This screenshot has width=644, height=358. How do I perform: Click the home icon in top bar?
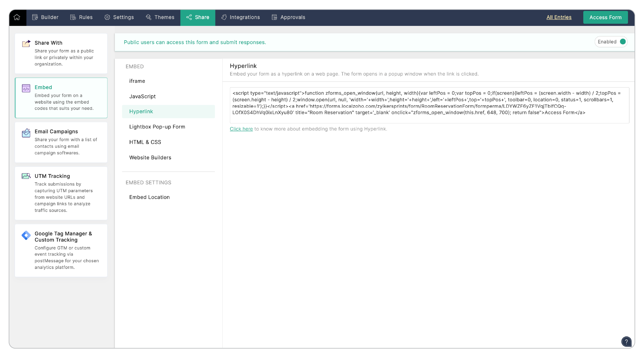17,17
